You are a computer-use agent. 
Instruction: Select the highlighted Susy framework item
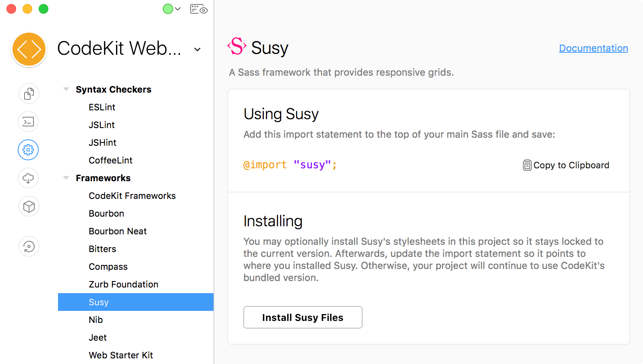click(x=136, y=302)
